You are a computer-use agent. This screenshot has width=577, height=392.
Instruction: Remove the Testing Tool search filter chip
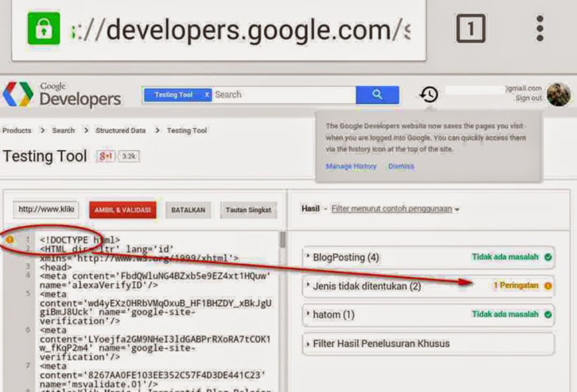click(x=207, y=95)
